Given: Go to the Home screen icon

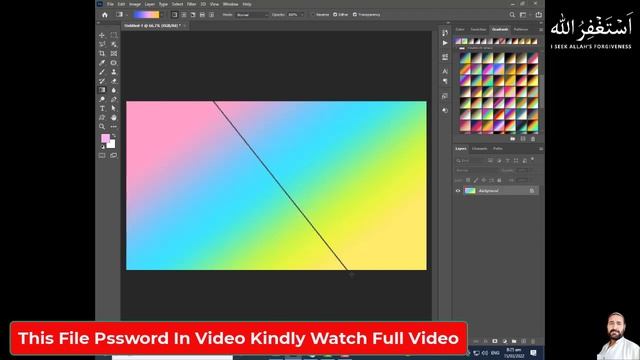Looking at the screenshot, I should 105,15.
